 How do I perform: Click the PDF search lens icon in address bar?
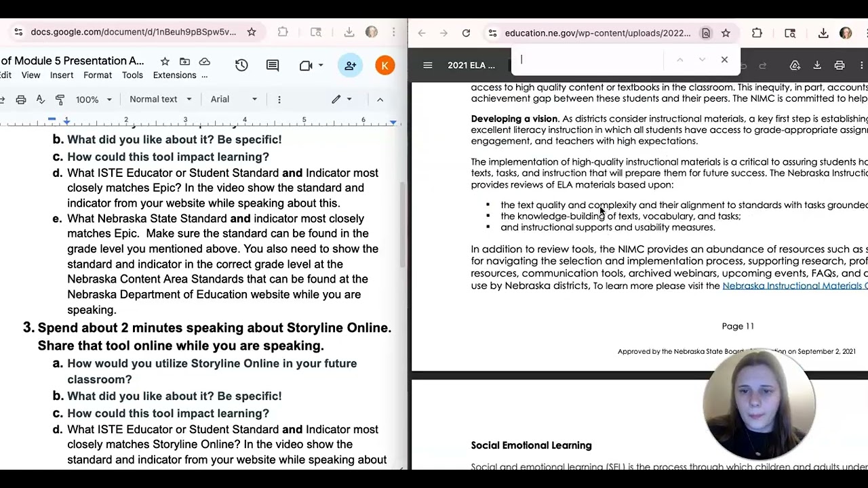706,33
